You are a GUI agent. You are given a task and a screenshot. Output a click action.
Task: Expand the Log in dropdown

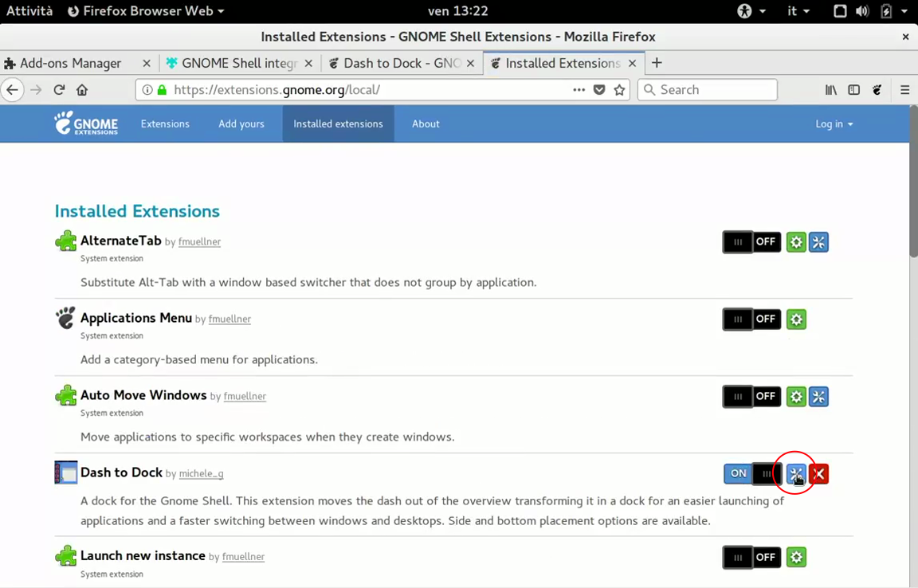834,124
